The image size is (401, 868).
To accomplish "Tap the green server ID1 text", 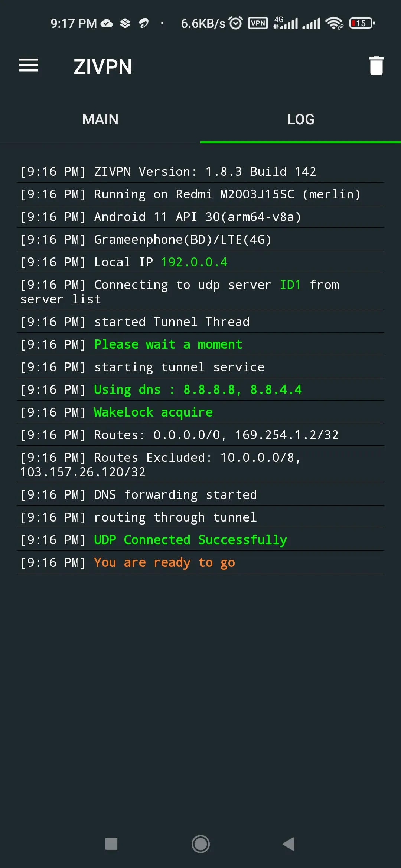I will (290, 285).
